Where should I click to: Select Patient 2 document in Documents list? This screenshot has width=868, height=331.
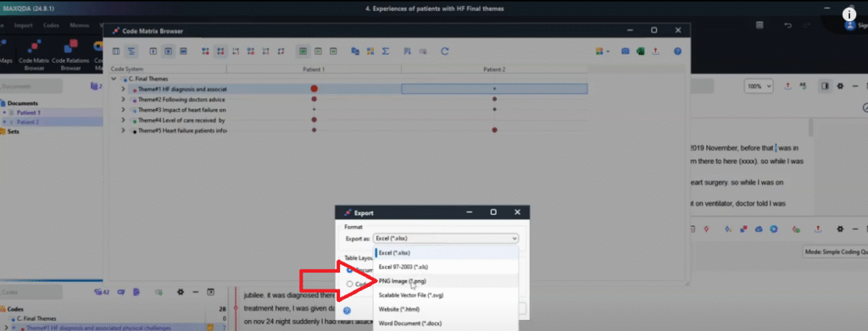click(x=28, y=122)
